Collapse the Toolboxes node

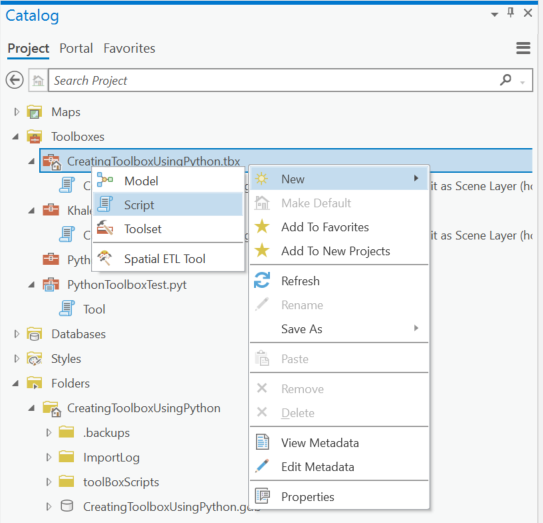[x=16, y=137]
